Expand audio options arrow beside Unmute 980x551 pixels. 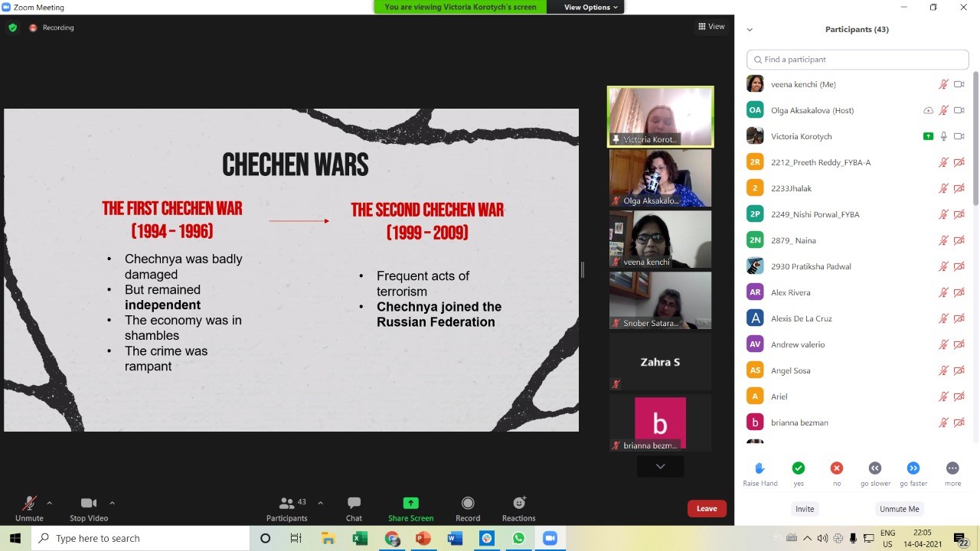pos(50,503)
